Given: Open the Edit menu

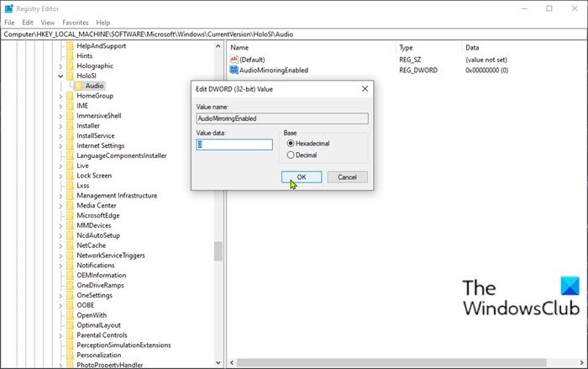Looking at the screenshot, I should (x=28, y=23).
